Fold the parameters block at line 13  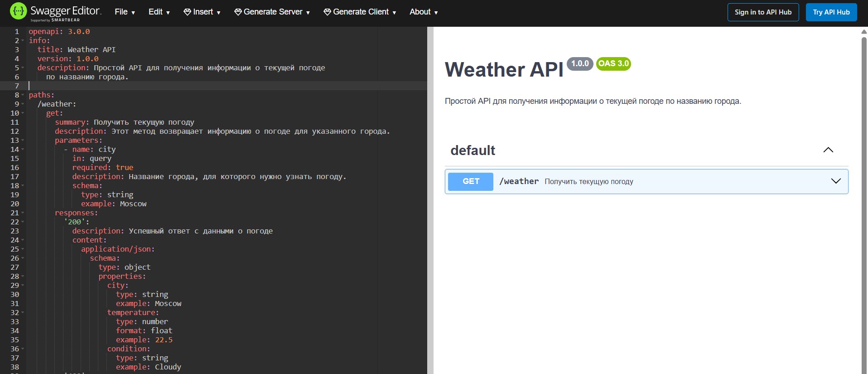[23, 141]
